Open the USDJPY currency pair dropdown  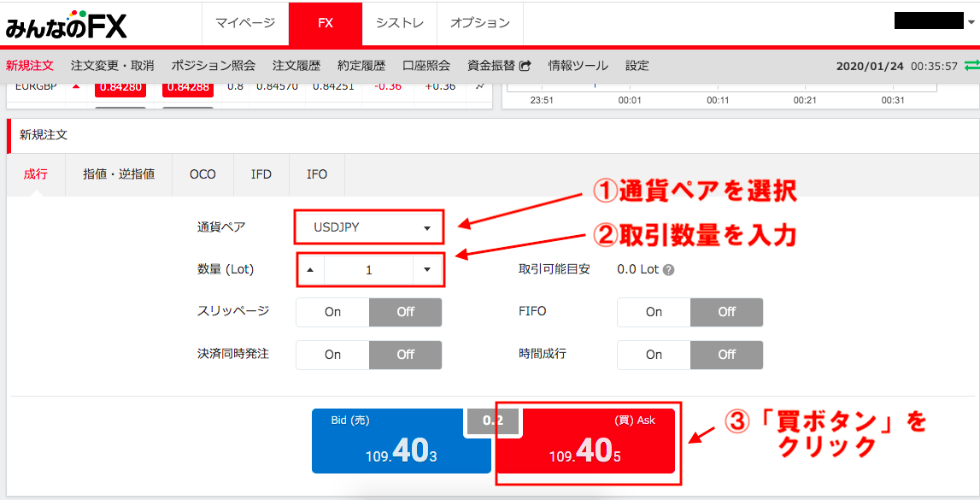[426, 227]
